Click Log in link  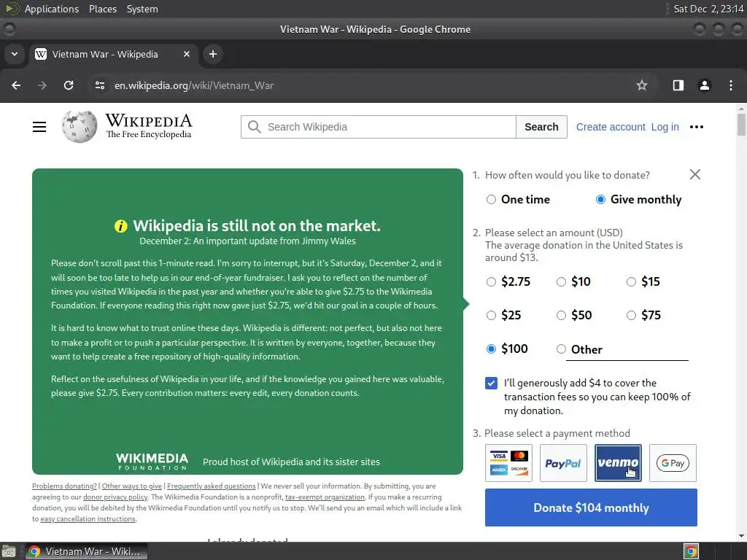[x=665, y=127]
